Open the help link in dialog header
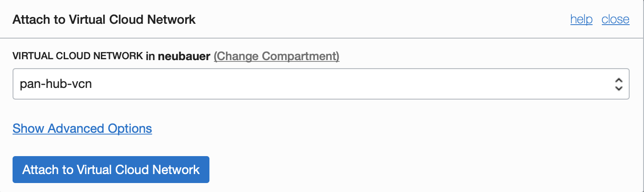Viewport: 644px width, 192px height. (x=581, y=20)
